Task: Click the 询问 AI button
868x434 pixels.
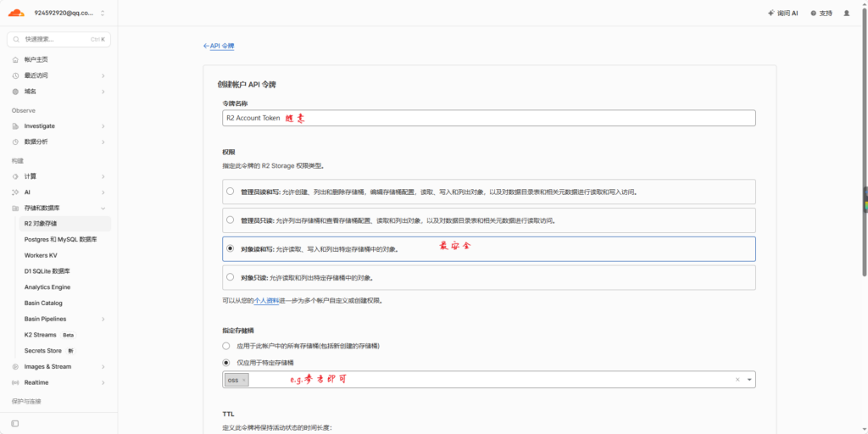Action: pos(782,13)
